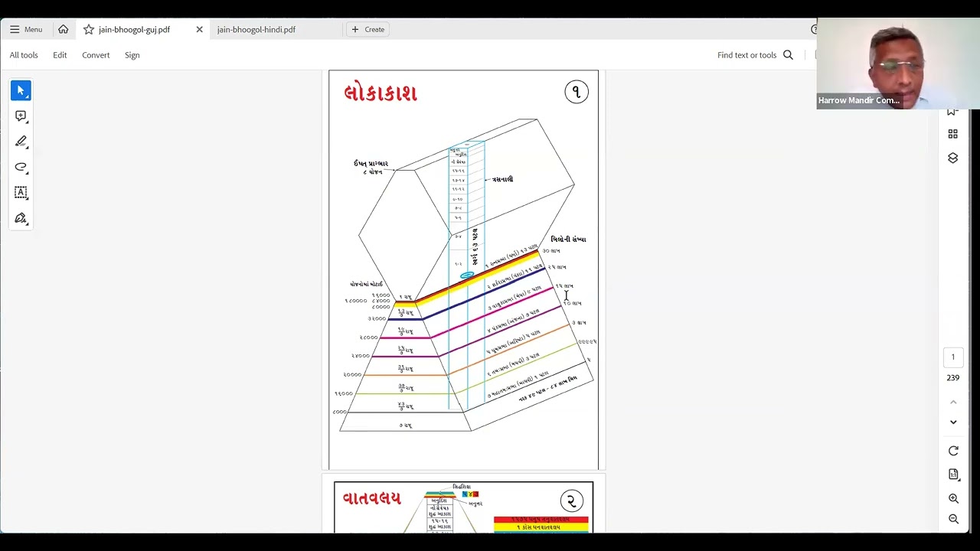Open the page display options dropdown
Image resolution: width=980 pixels, height=551 pixels.
tap(953, 474)
